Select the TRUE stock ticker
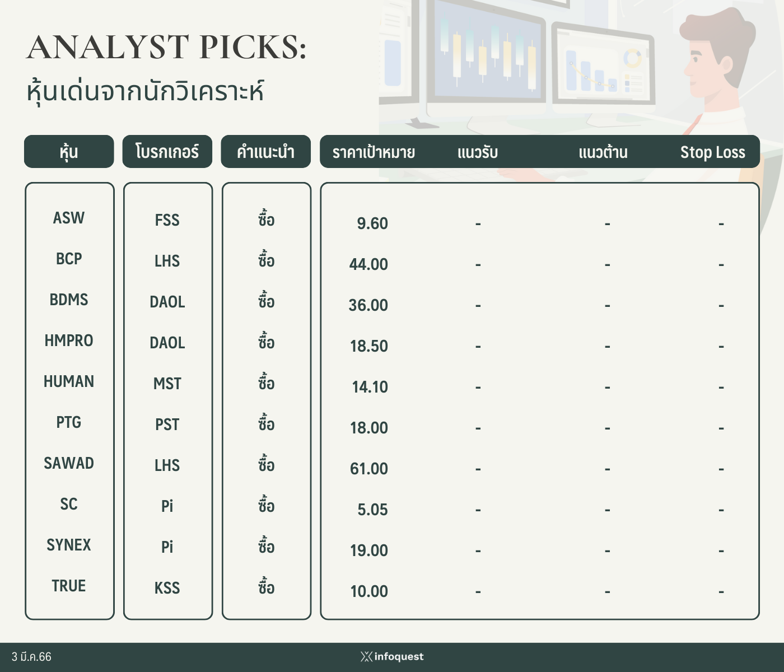784x672 pixels. click(x=69, y=586)
